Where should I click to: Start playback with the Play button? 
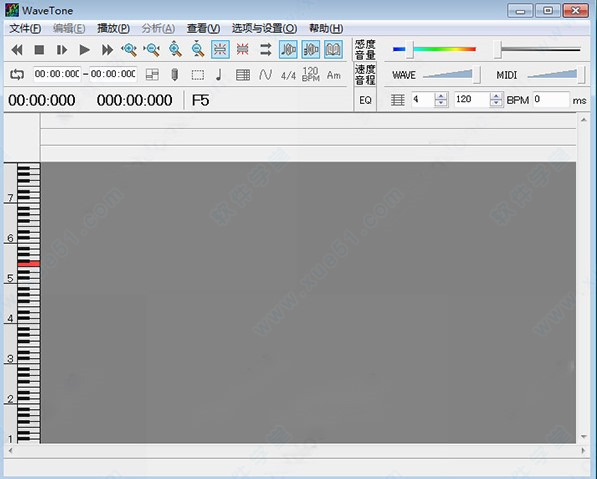tap(85, 50)
